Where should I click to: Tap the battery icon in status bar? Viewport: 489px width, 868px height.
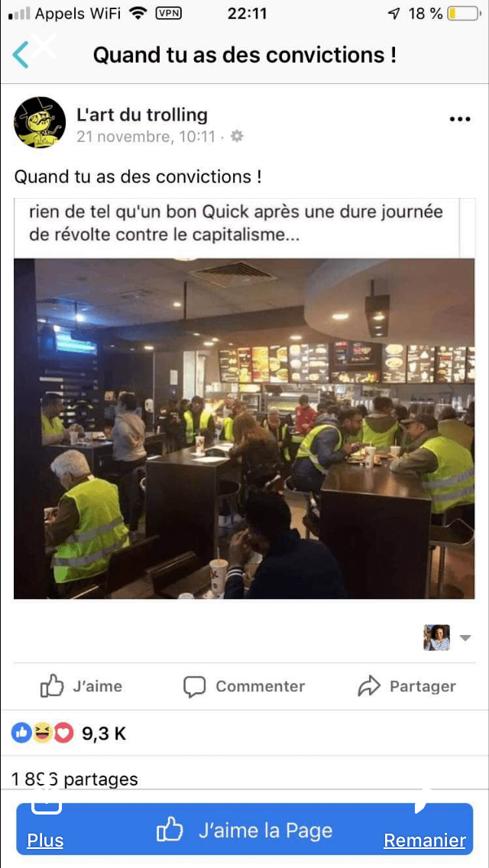[x=464, y=14]
